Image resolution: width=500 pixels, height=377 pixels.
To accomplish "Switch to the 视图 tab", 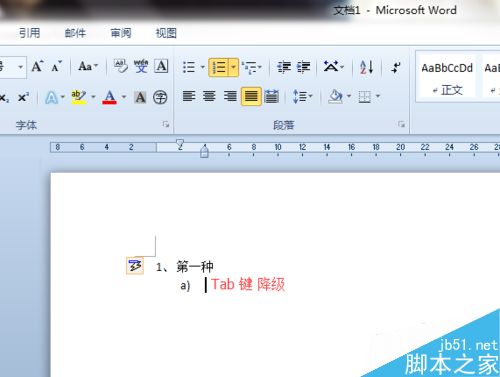I will point(166,33).
